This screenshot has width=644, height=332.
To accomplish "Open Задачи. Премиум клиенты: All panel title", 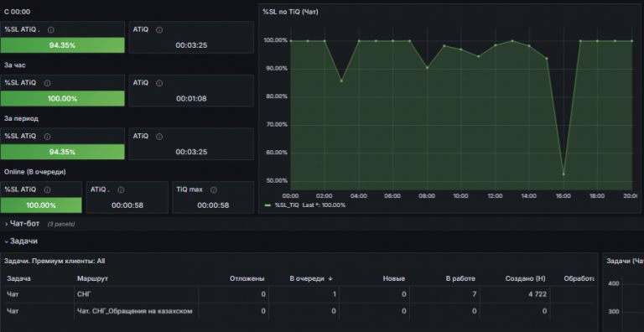I will 55,261.
